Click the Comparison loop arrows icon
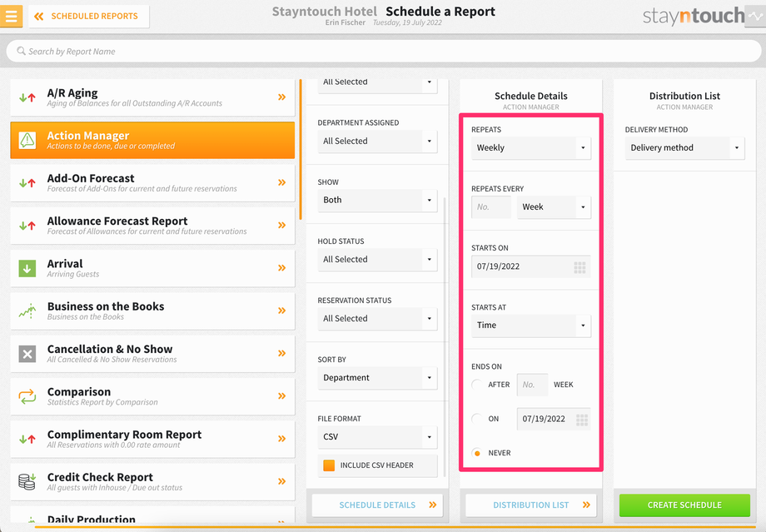 pyautogui.click(x=27, y=396)
